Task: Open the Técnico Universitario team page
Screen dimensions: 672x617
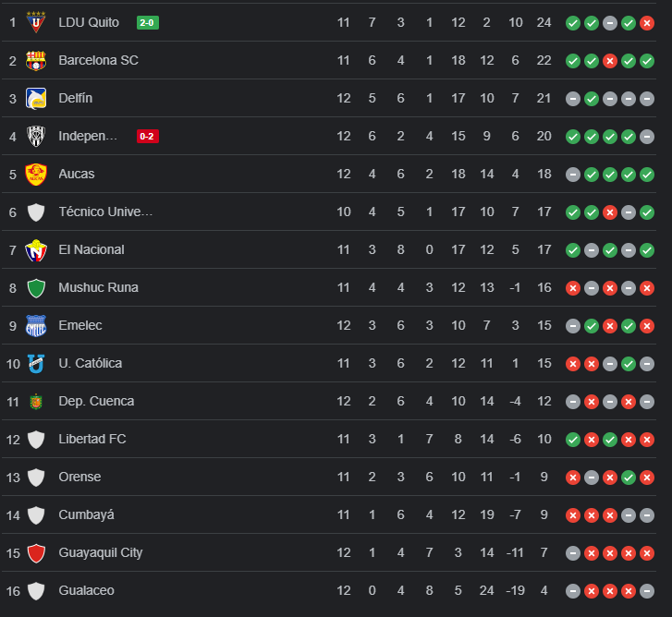Action: click(x=105, y=212)
